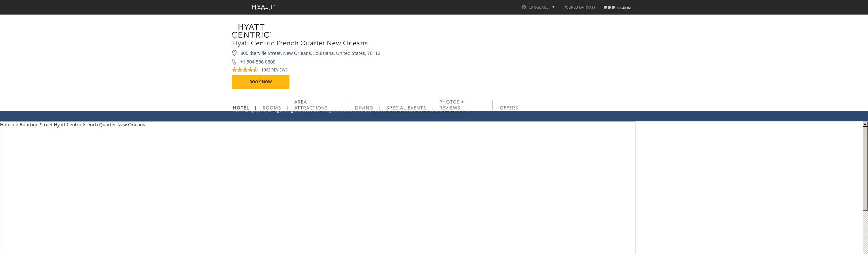The height and width of the screenshot is (254, 868).
Task: Open the 800 Iberville Street address link
Action: click(x=310, y=53)
